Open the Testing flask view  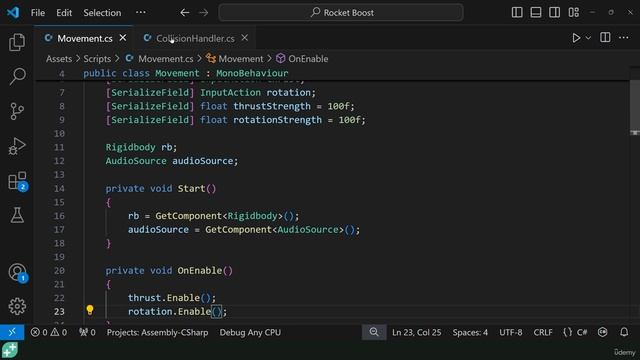click(x=17, y=215)
